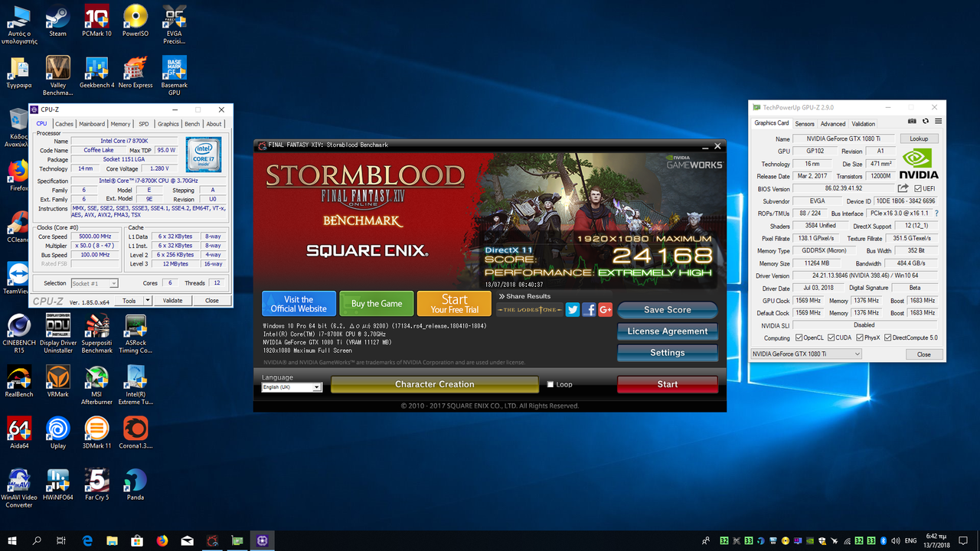
Task: Toggle DirectCompute 5.0 checkbox
Action: [x=888, y=337]
